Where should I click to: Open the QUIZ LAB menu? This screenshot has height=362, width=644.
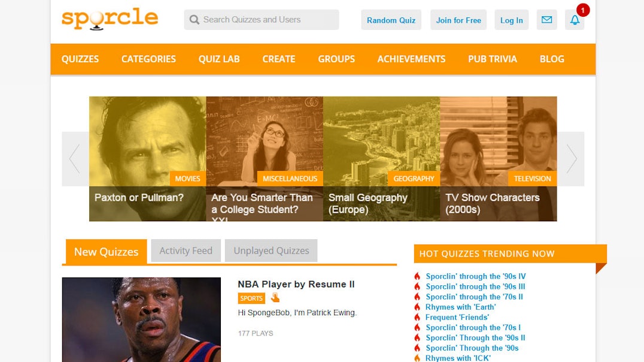219,59
